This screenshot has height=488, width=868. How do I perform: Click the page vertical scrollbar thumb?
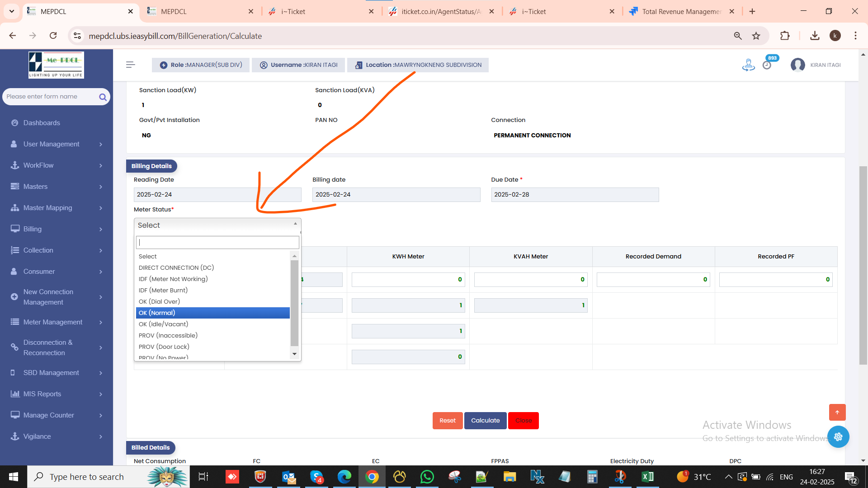click(x=863, y=265)
